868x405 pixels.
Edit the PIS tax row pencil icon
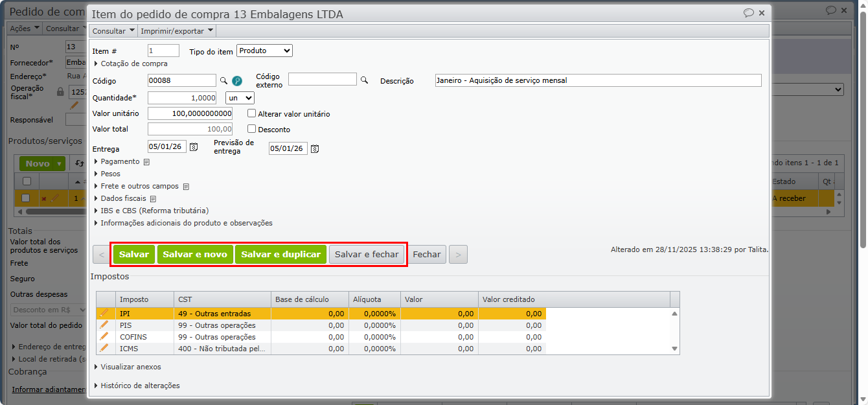point(104,325)
